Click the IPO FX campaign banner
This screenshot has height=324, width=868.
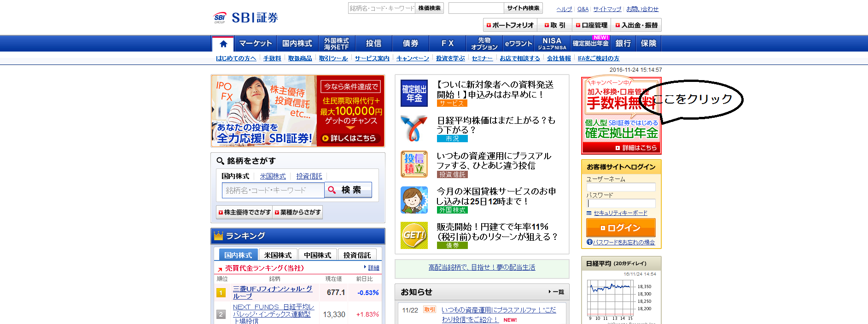point(297,111)
